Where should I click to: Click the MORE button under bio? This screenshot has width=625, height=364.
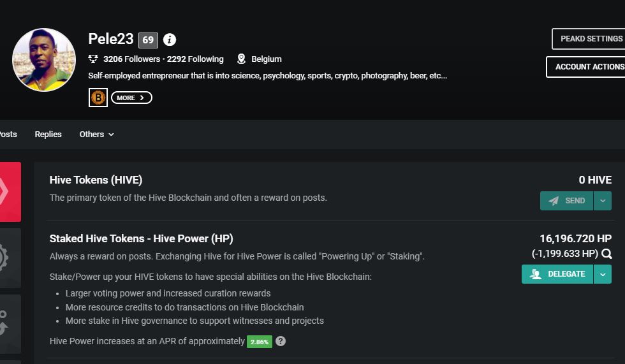[x=131, y=98]
